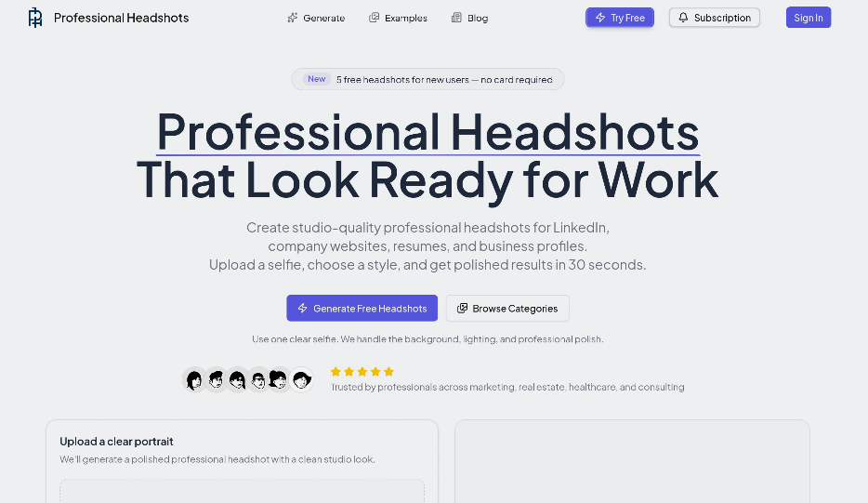Screen dimensions: 868x503
Task: Click the 'Upload a clear portrait' heading
Action: [x=116, y=442]
